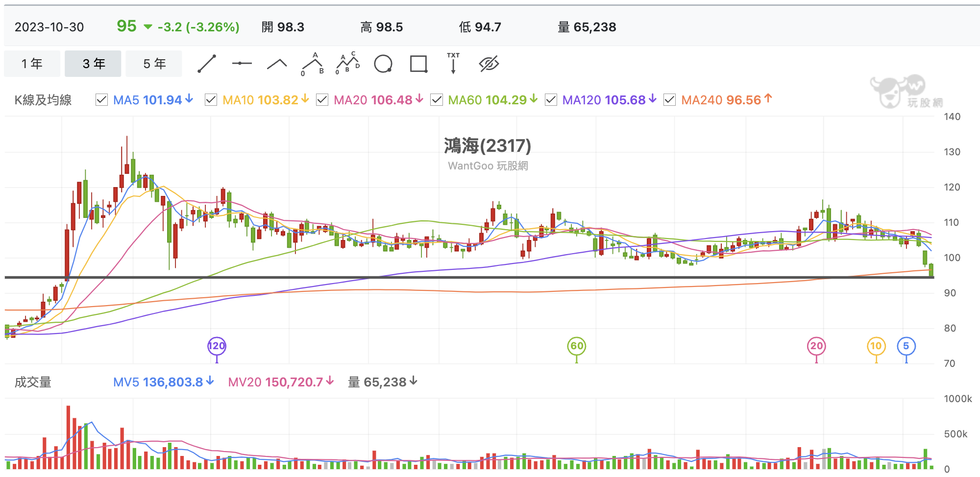Click the 1000k volume axis label
Image resolution: width=980 pixels, height=477 pixels.
(958, 399)
